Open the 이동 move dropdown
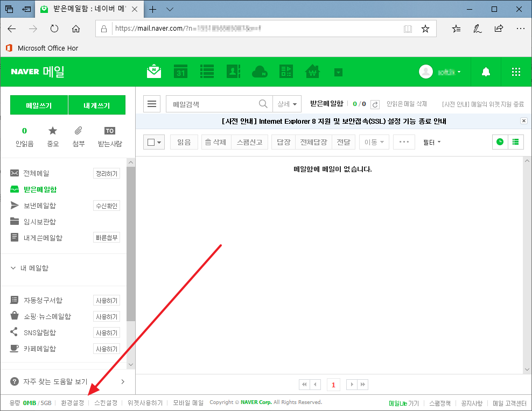Viewport: 532px width, 411px height. tap(374, 143)
